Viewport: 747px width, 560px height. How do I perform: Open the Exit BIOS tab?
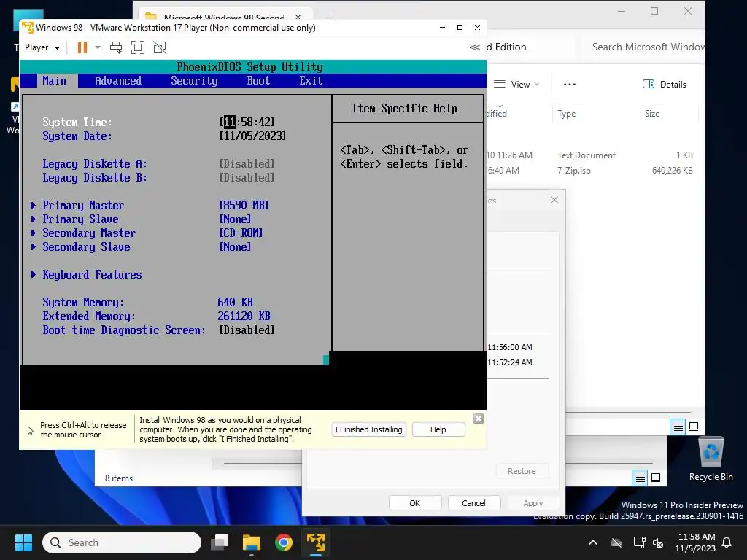[311, 80]
